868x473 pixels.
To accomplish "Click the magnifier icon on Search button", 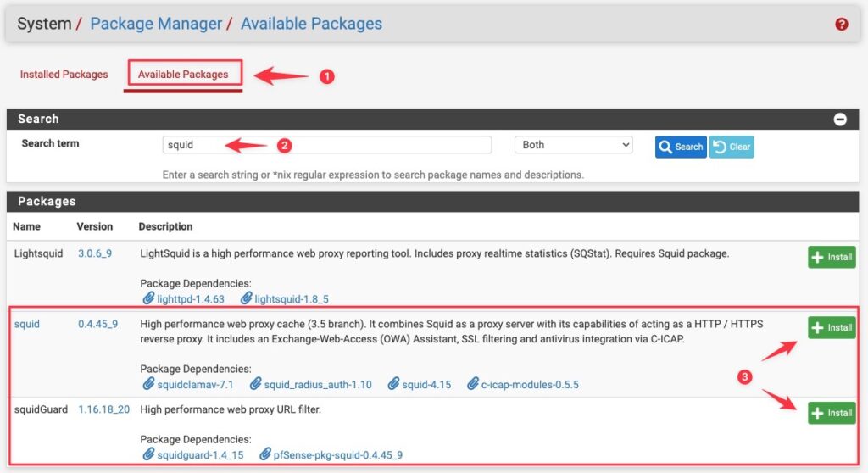I will click(665, 147).
